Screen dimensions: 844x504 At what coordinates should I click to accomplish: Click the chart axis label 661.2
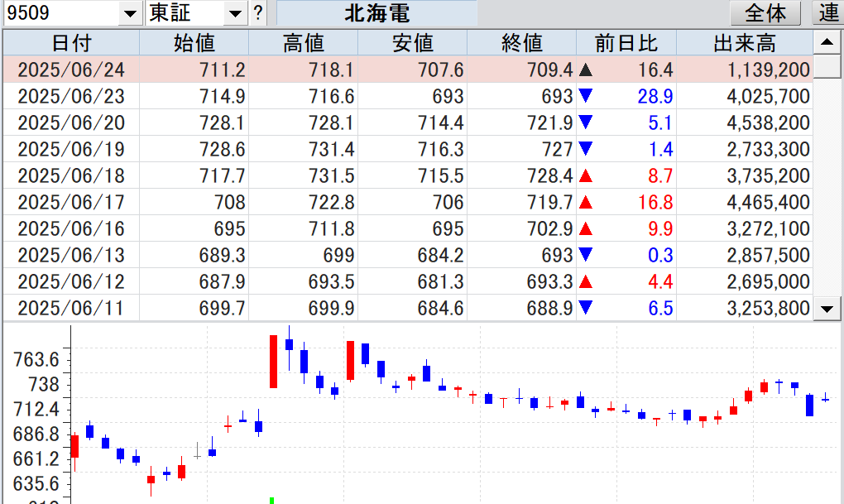36,458
